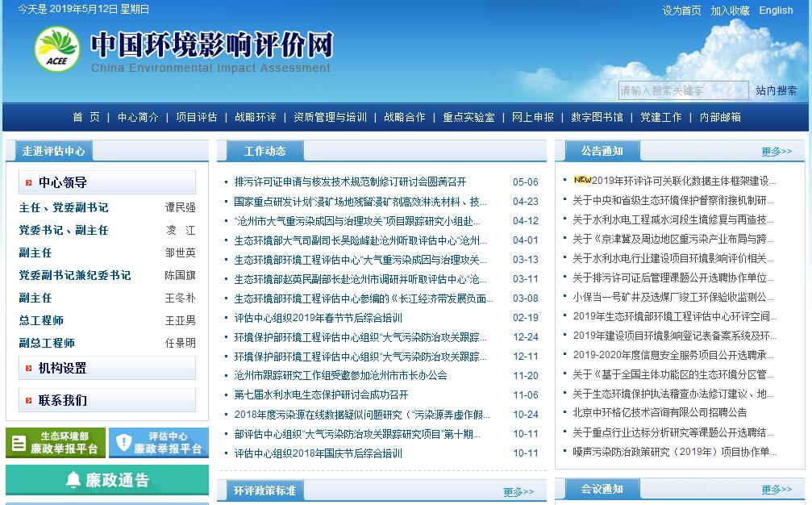Open the 排污许可证申请与核发技术规范 news article
The height and width of the screenshot is (505, 812).
(350, 182)
